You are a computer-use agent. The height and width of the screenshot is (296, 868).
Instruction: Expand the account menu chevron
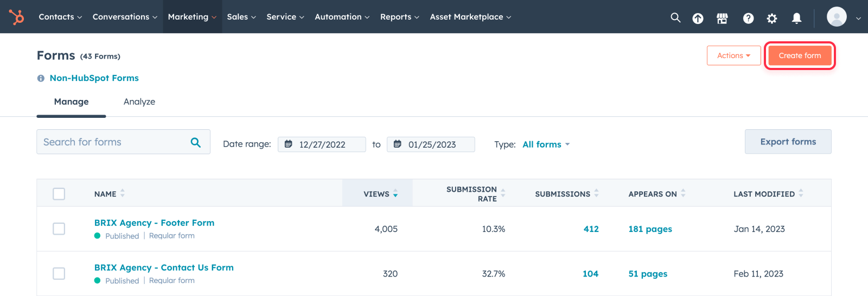[x=858, y=18]
